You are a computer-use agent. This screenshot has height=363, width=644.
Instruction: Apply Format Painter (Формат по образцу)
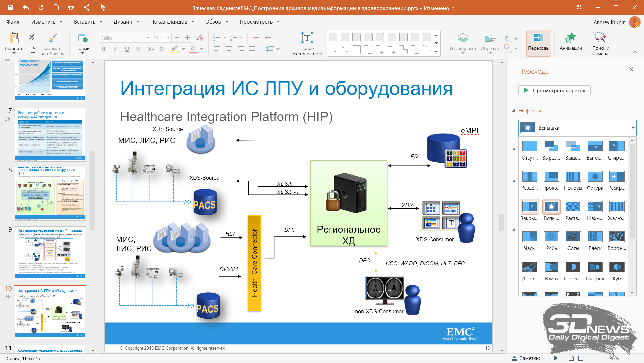[52, 44]
